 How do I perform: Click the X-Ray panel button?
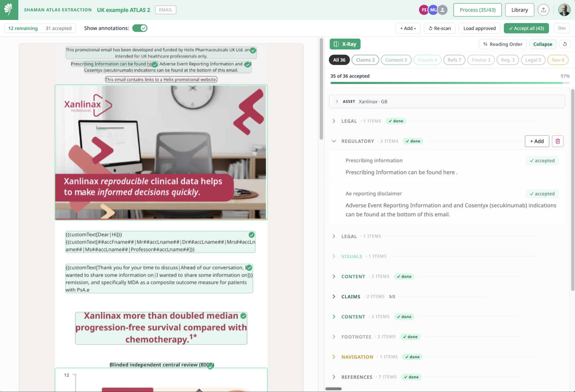click(345, 44)
